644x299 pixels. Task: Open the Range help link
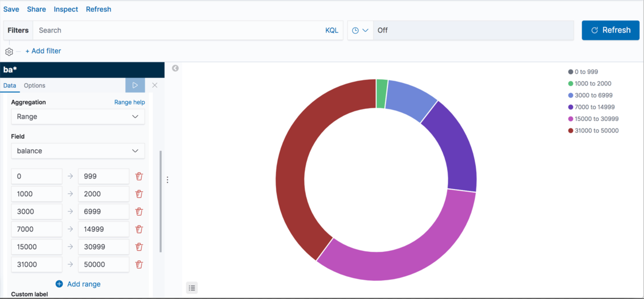(130, 102)
